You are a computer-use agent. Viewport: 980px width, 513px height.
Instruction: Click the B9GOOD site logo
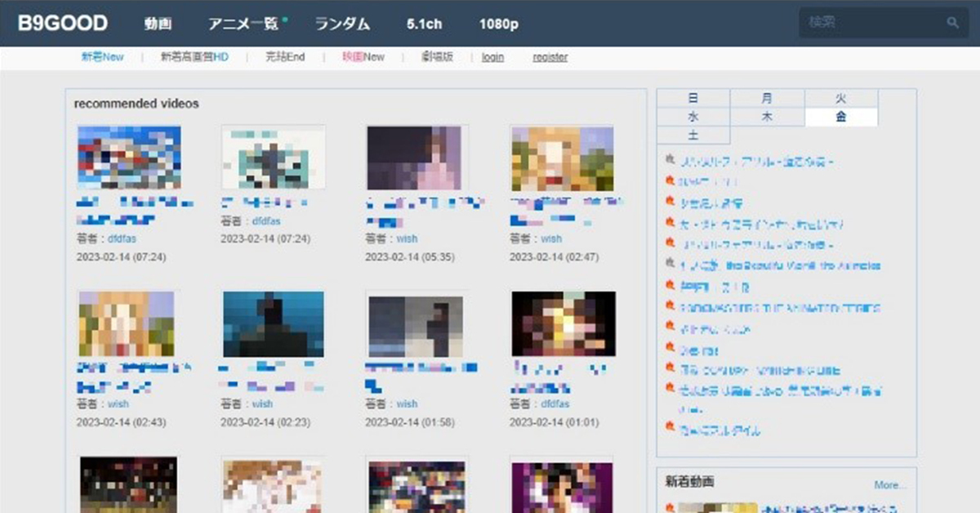(x=63, y=24)
